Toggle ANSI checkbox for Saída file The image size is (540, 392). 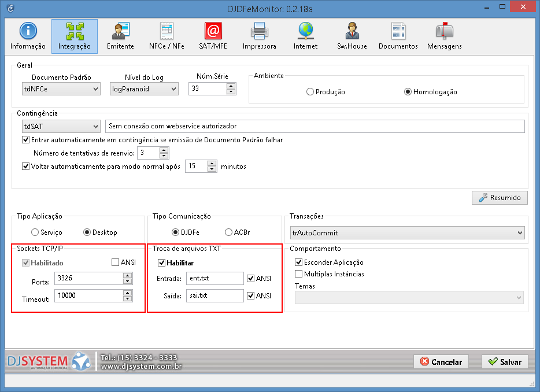[251, 295]
